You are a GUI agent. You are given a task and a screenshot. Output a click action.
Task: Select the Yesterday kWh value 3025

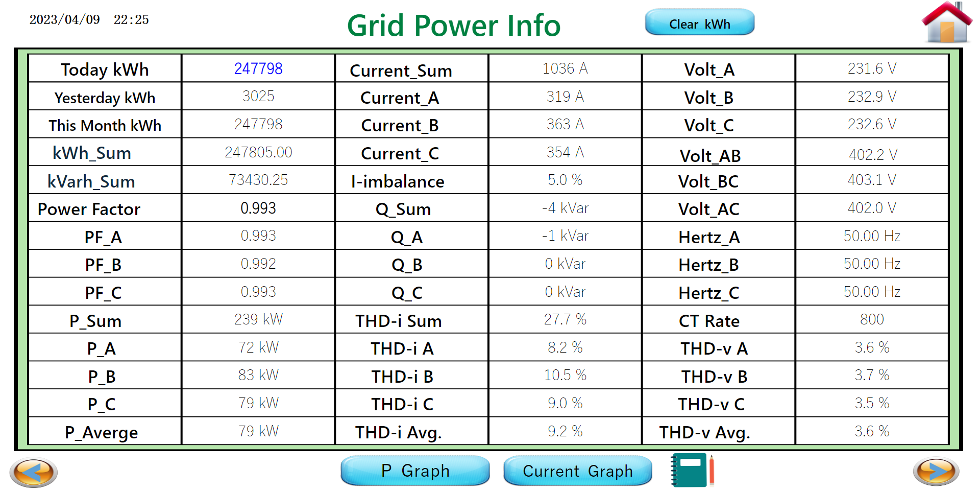pyautogui.click(x=258, y=96)
